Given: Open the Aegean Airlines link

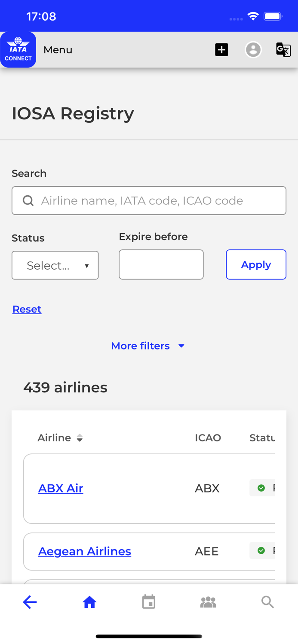Looking at the screenshot, I should click(x=85, y=551).
